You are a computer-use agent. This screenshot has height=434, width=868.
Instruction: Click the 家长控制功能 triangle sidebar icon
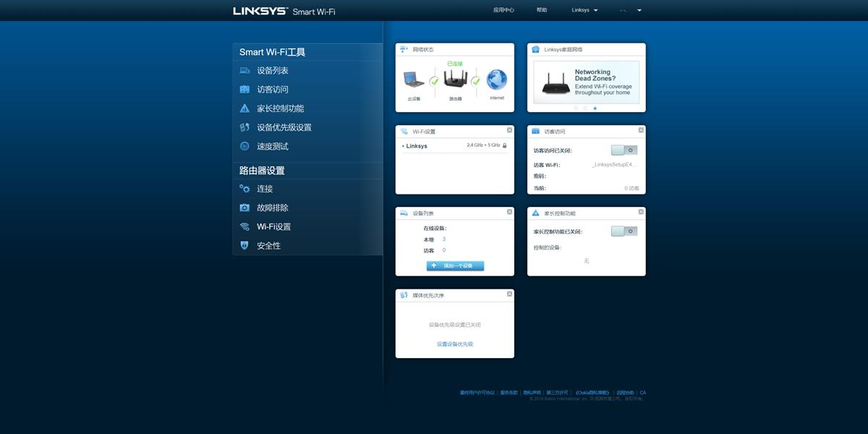[x=244, y=109]
